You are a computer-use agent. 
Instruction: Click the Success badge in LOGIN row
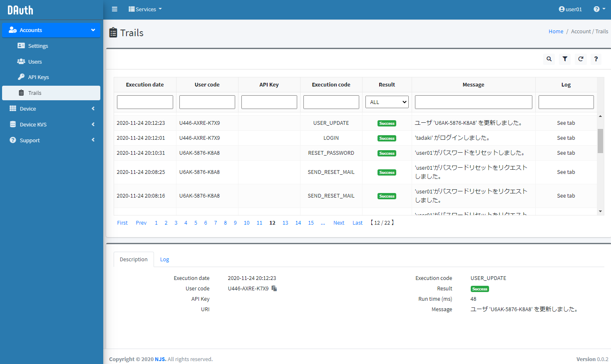(387, 138)
